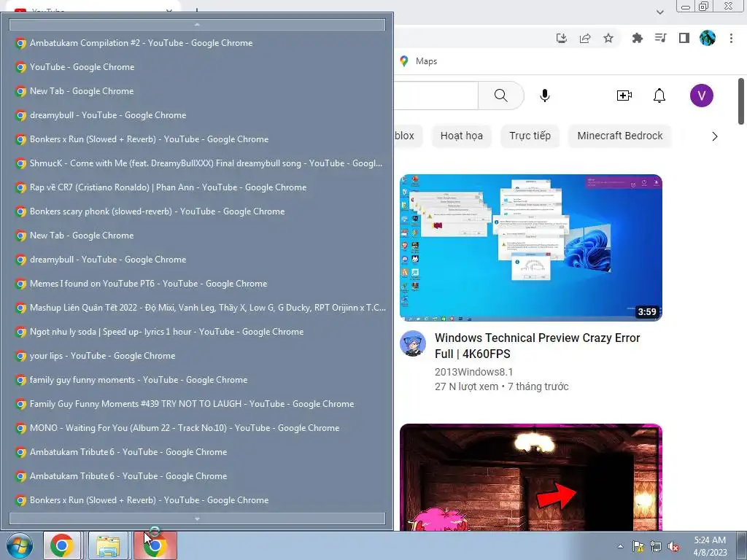The image size is (747, 560).
Task: Open Windows Explorer taskbar icon
Action: click(x=108, y=545)
